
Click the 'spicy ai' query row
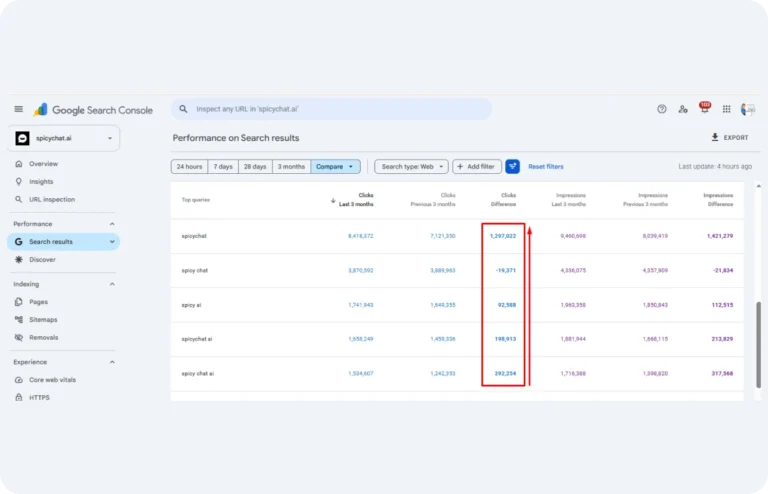(x=457, y=305)
